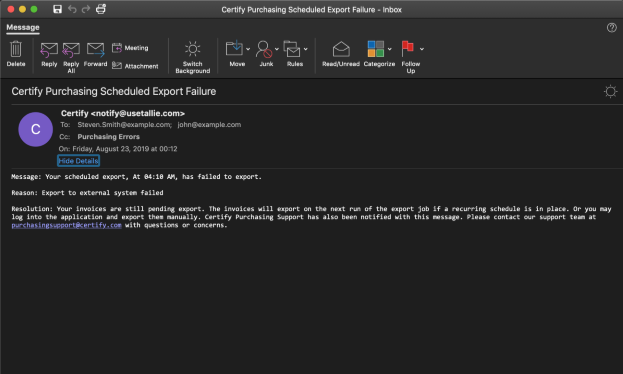Screen dimensions: 623x374
Task: Toggle message background sun icon beside subject
Action: (x=610, y=91)
